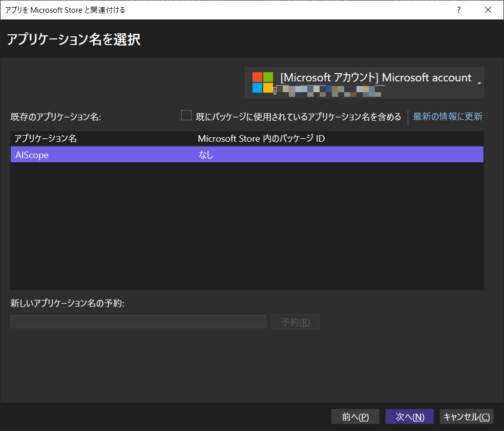
Task: Click the 次へ(N) button to proceed
Action: coord(410,416)
